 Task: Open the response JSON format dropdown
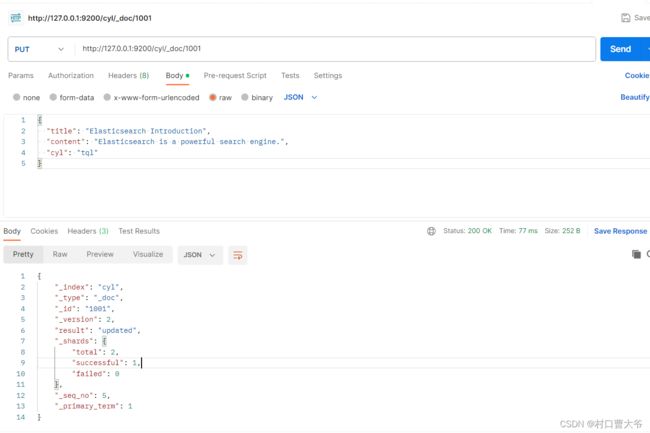point(200,255)
